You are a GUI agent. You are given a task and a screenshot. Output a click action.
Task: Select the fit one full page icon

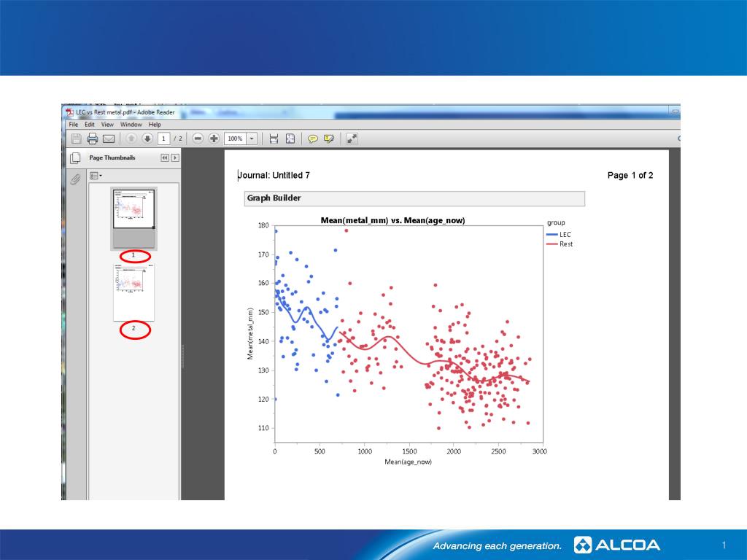pyautogui.click(x=290, y=139)
